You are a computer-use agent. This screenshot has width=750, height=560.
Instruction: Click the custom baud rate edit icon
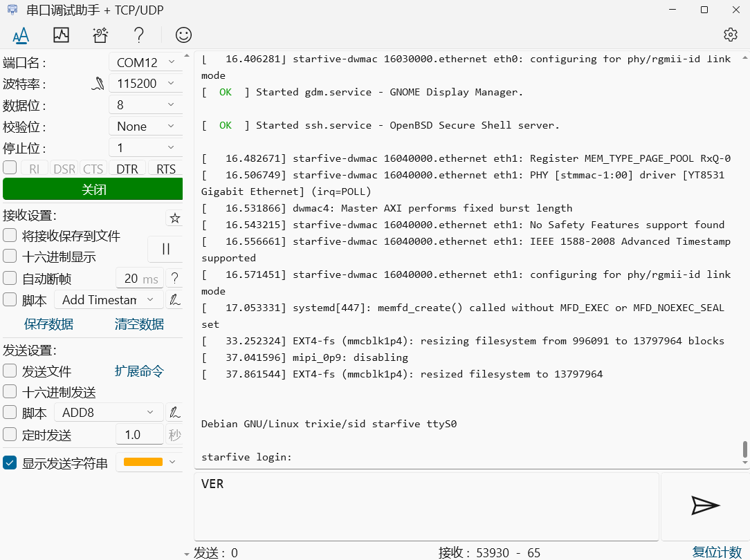point(98,84)
